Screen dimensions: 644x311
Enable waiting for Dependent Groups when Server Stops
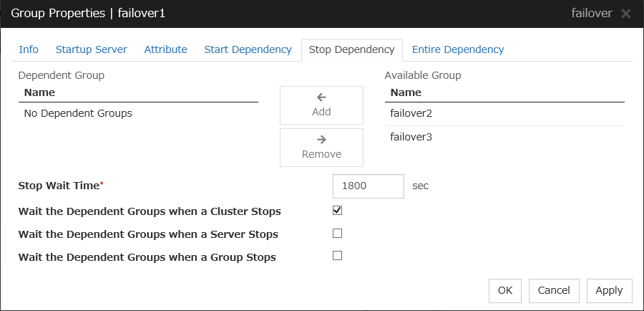(x=338, y=234)
